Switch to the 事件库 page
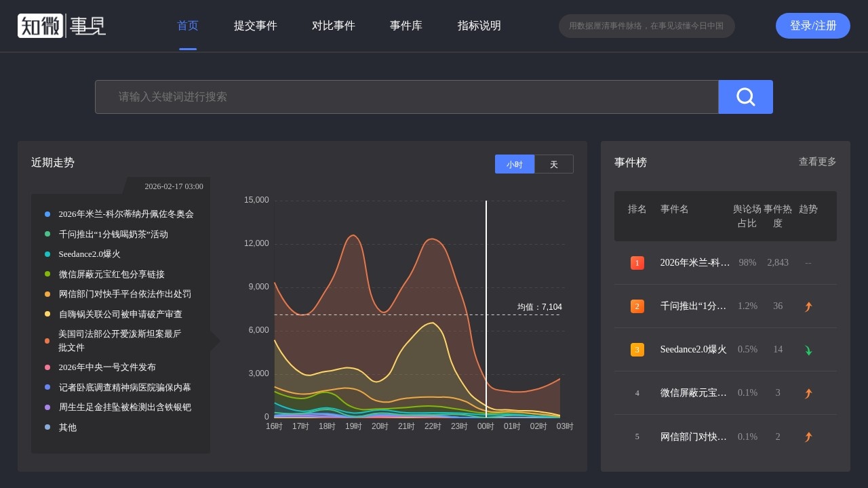868x488 pixels. pos(406,26)
